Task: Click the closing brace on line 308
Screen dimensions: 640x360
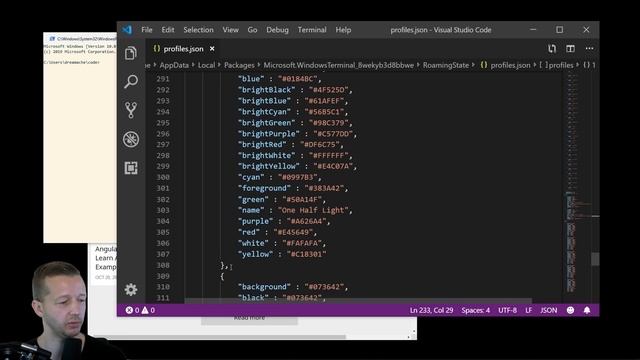Action: (x=223, y=265)
